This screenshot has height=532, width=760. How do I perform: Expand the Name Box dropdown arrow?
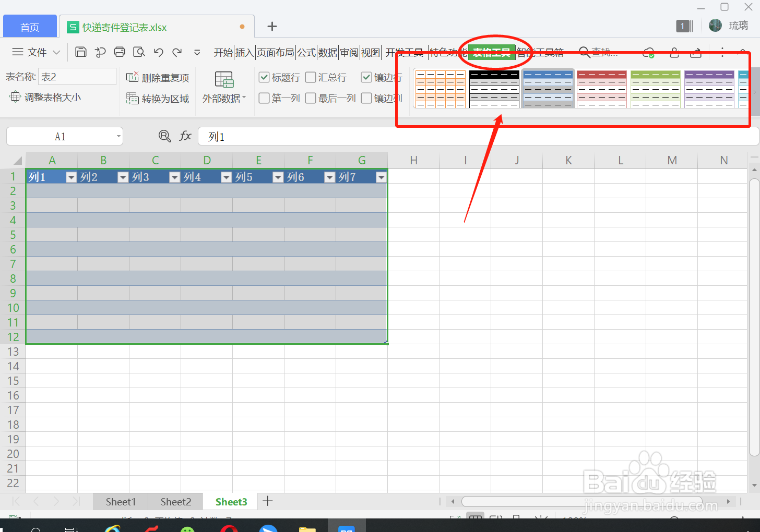[x=118, y=137]
